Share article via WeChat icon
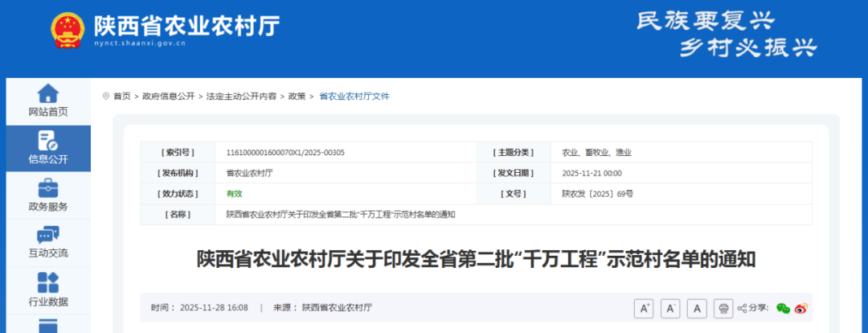The height and width of the screenshot is (333, 868). point(783,308)
